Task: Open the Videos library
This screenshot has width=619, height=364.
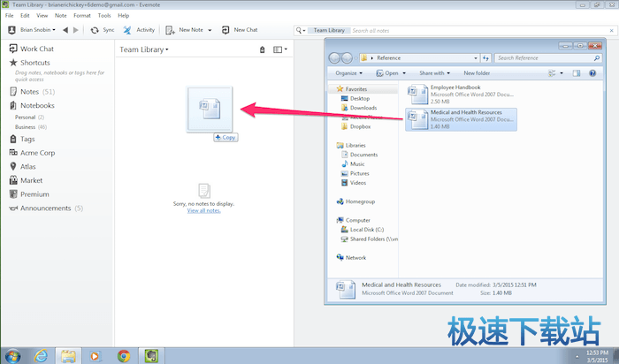Action: [x=354, y=183]
